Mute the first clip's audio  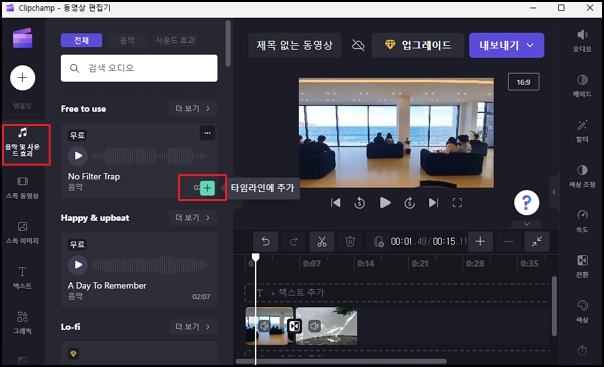click(264, 326)
